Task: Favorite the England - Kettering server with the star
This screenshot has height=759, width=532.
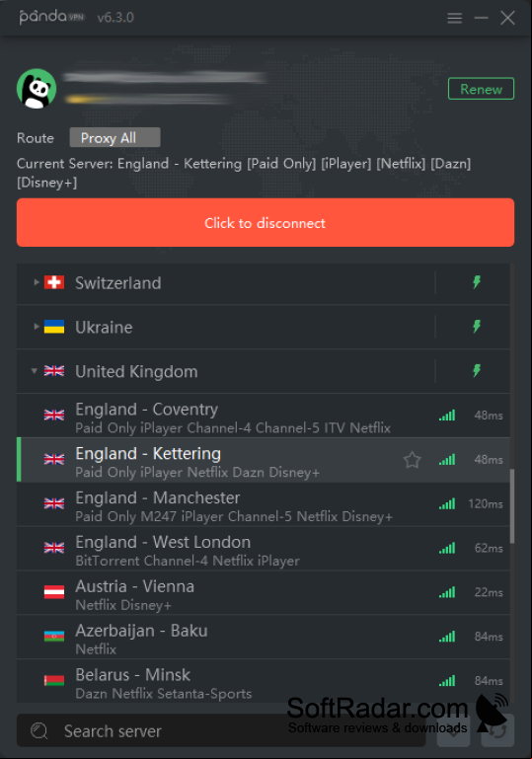Action: (x=412, y=459)
